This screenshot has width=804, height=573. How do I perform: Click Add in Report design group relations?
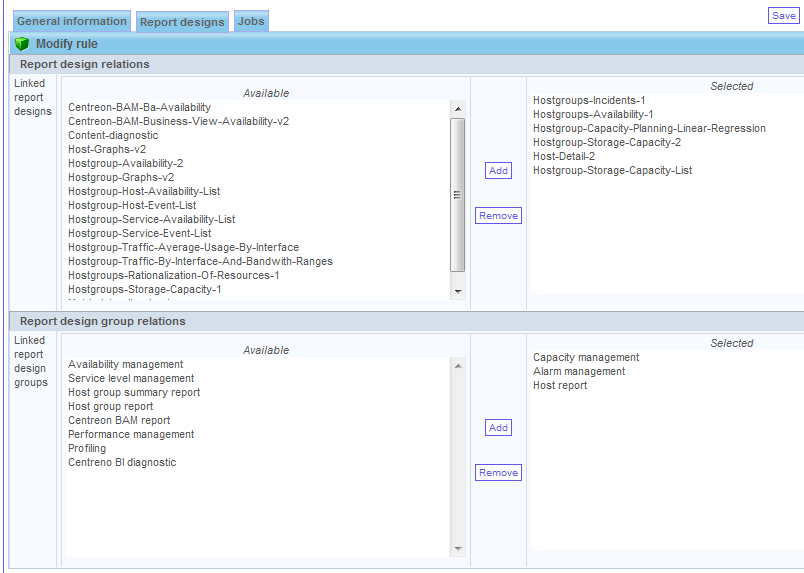[x=498, y=427]
